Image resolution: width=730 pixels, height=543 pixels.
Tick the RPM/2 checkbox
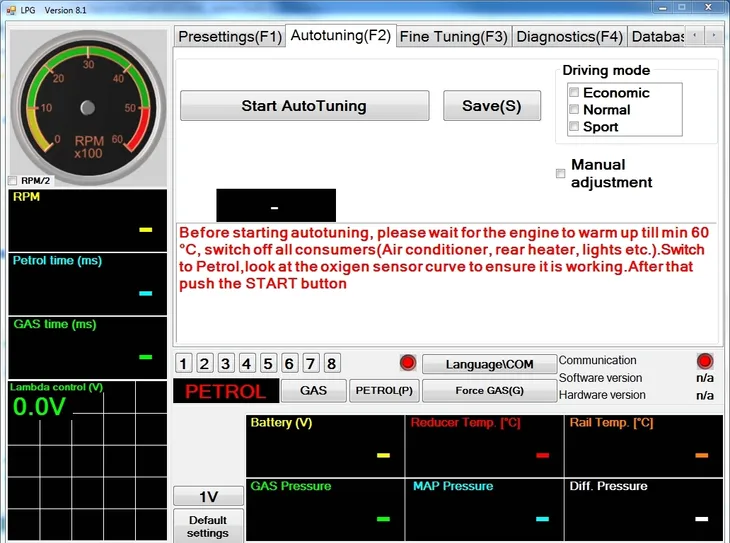pos(12,181)
